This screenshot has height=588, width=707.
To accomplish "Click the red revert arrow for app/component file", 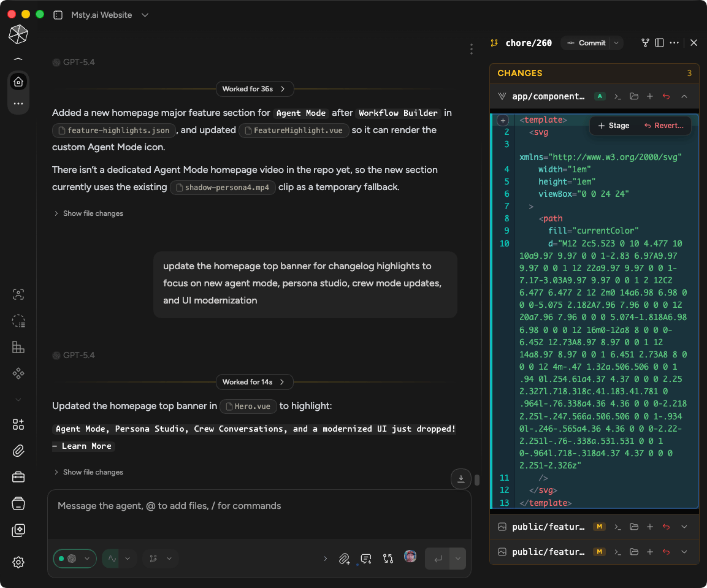I will (667, 96).
